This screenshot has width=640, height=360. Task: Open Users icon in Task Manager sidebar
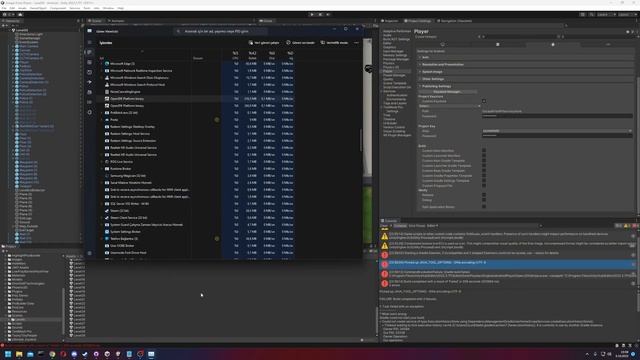[90, 92]
